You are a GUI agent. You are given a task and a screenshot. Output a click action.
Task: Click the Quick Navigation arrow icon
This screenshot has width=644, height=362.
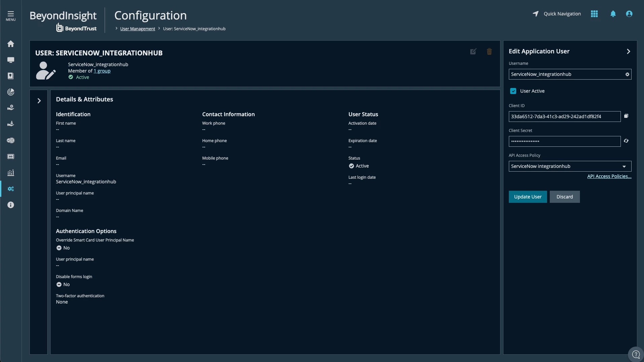pos(536,14)
